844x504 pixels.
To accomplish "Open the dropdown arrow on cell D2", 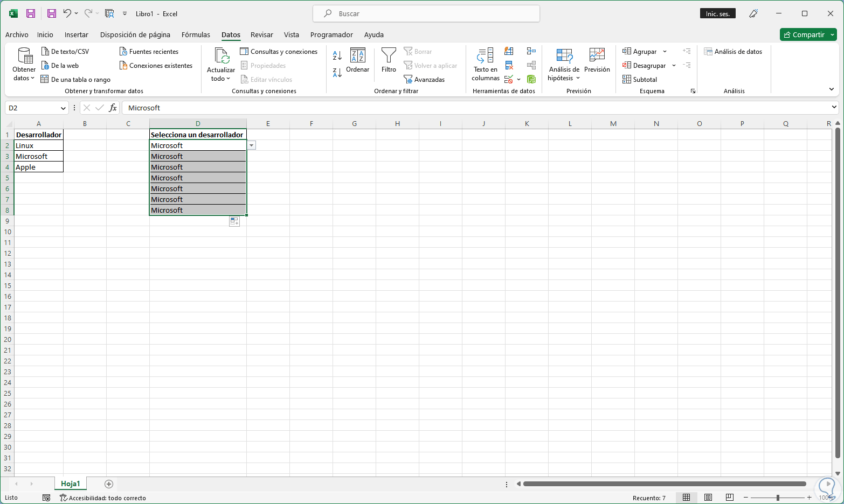I will click(251, 145).
